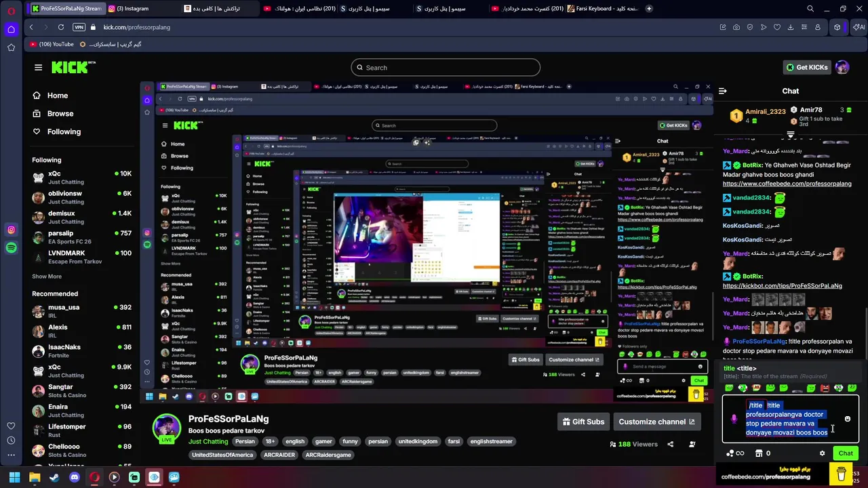
Task: Open File Explorer from taskbar
Action: (35, 477)
